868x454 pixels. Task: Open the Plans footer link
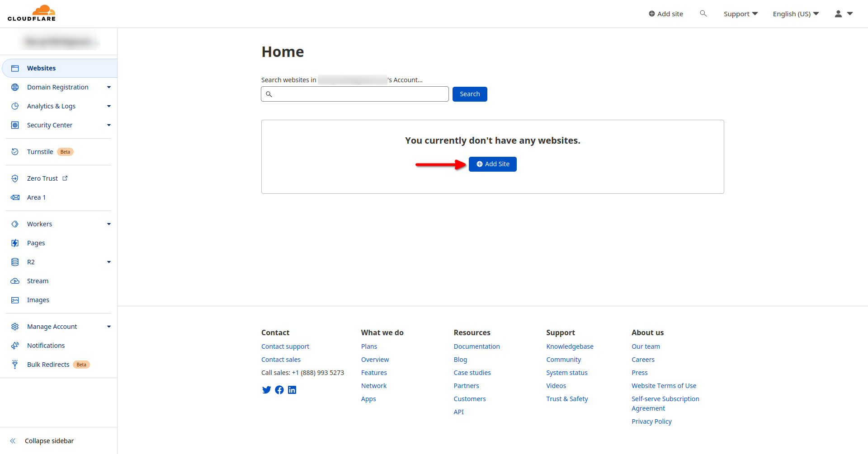coord(369,346)
